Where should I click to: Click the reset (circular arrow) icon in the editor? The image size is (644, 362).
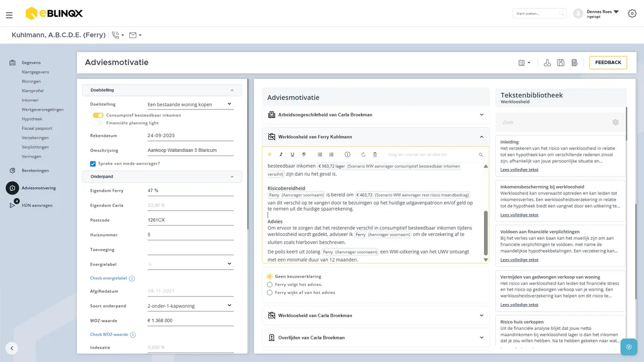tap(363, 154)
